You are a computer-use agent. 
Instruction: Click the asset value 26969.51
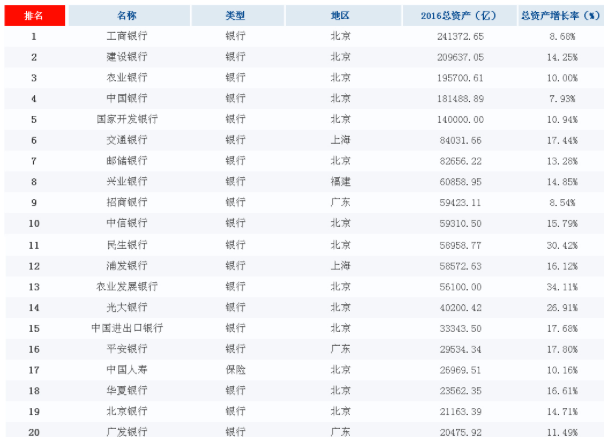(x=460, y=370)
